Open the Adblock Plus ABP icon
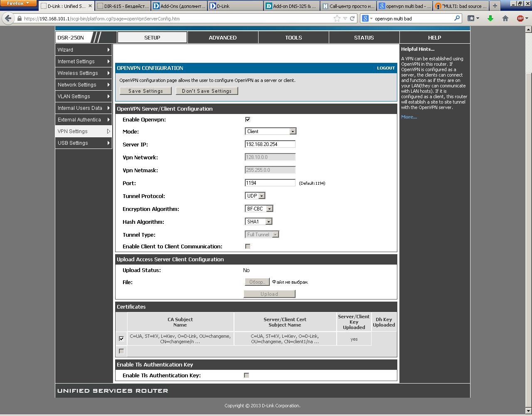The image size is (532, 416). tap(520, 18)
